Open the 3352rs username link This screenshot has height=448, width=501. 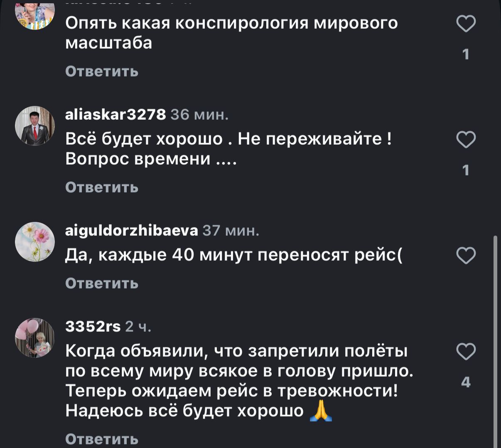click(x=93, y=327)
